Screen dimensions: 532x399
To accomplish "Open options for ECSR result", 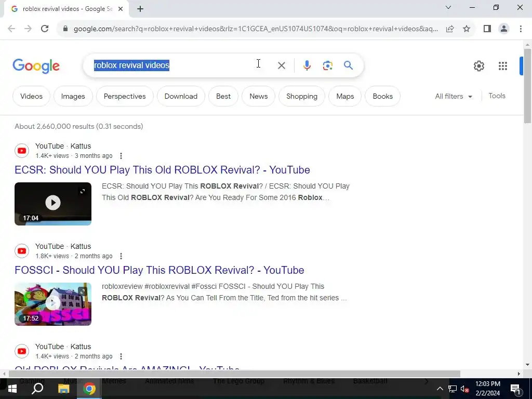I will coord(121,156).
